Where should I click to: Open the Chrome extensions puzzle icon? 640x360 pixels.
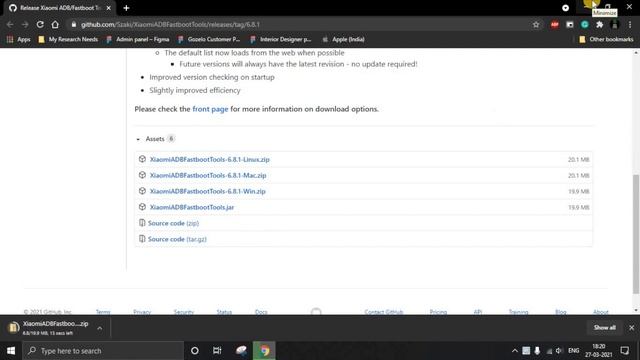tap(600, 24)
